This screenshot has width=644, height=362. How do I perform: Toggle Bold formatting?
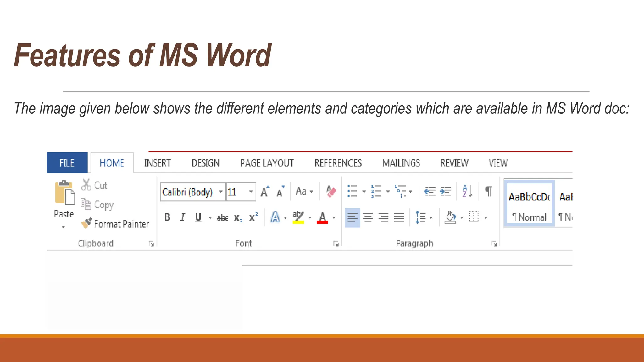pyautogui.click(x=167, y=217)
